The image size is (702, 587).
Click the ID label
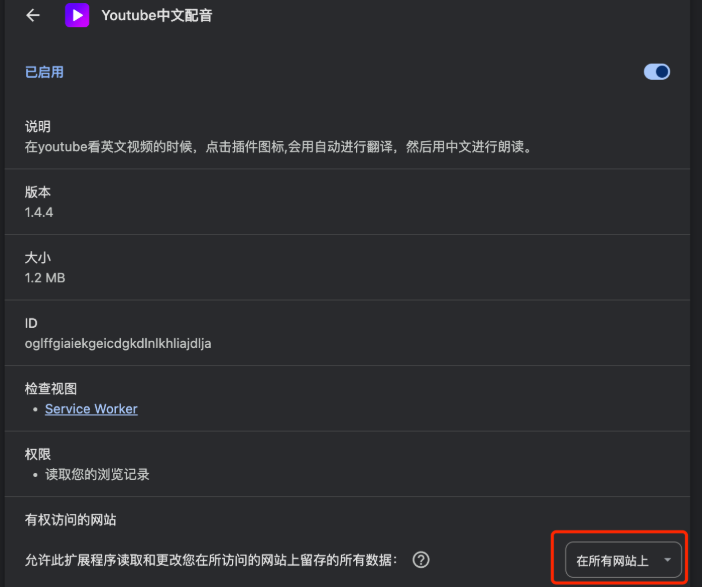pos(31,323)
